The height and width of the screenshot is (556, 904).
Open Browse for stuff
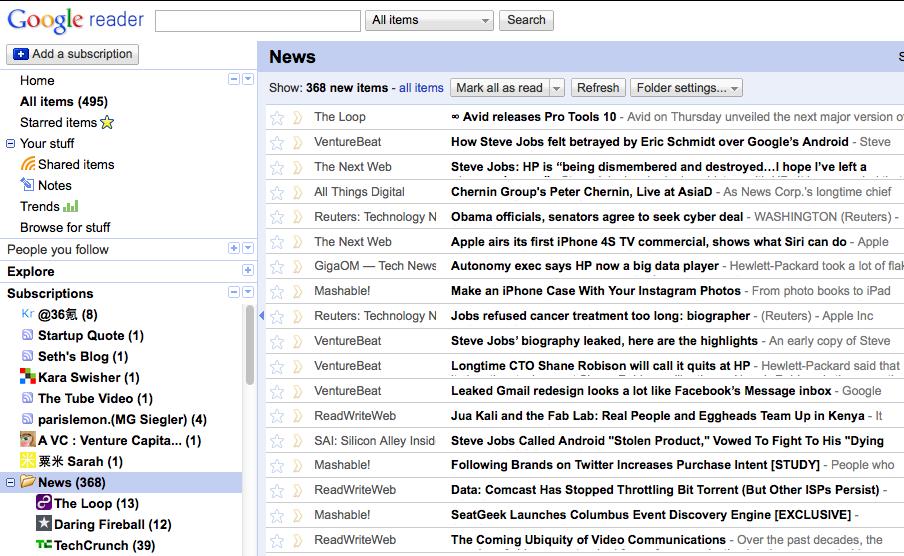coord(65,227)
